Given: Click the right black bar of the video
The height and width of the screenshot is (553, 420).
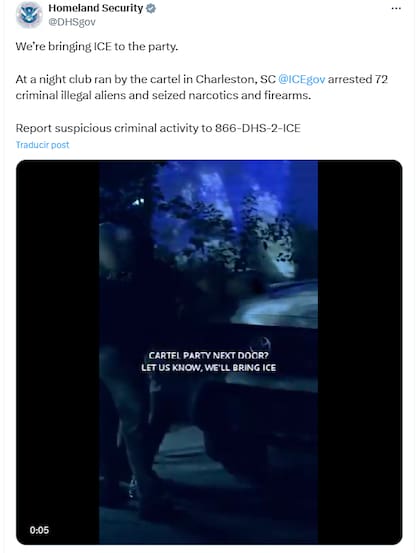Looking at the screenshot, I should (x=360, y=352).
